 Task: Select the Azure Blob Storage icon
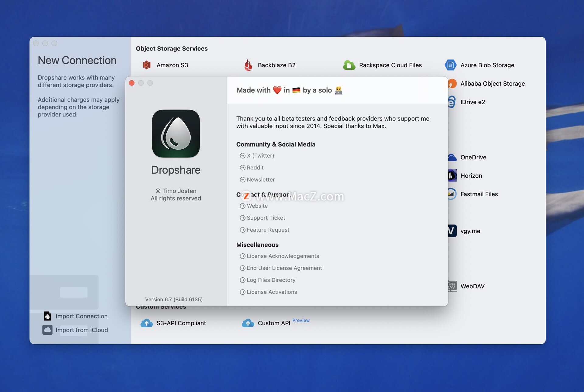tap(450, 65)
